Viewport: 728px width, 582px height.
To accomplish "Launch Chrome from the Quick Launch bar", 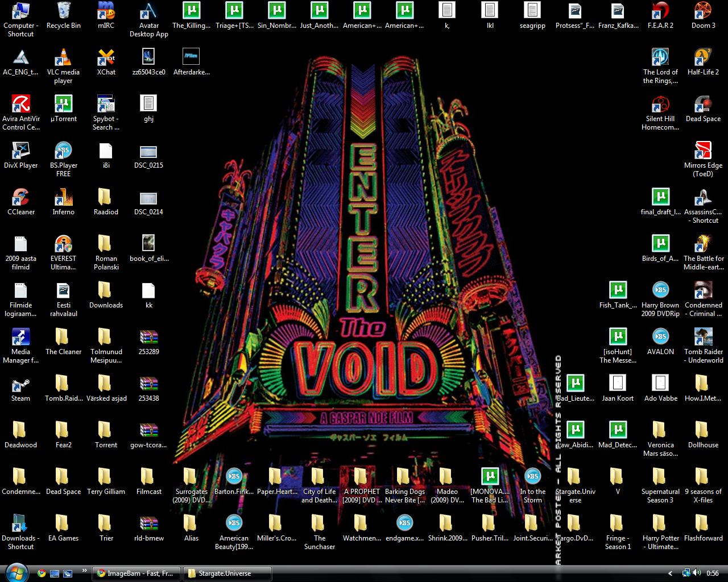I will (41, 573).
